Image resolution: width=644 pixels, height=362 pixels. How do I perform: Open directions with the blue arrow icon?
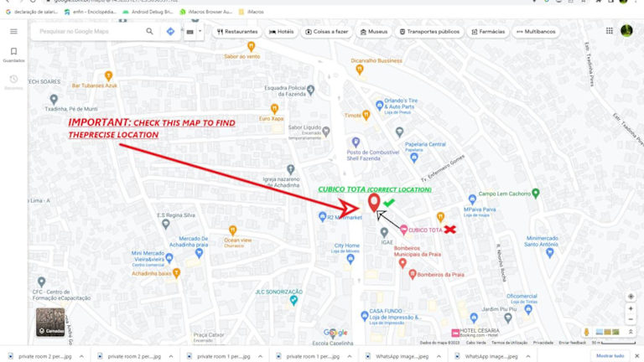170,31
